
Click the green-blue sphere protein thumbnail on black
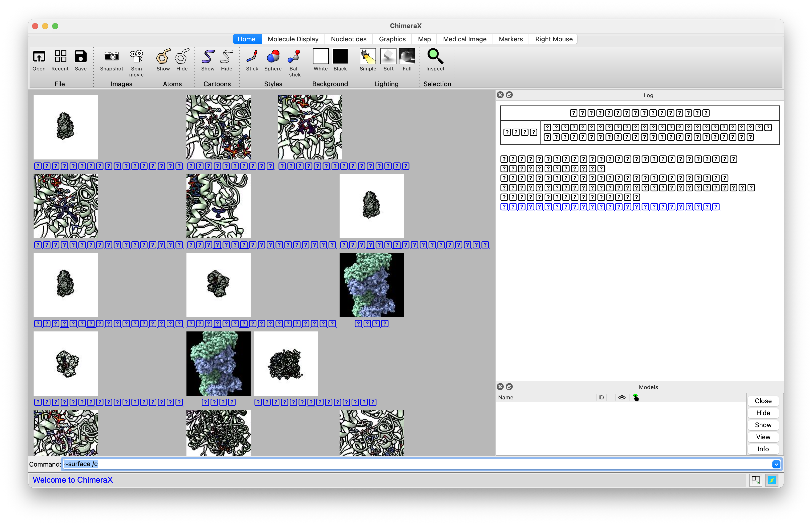[x=371, y=285]
